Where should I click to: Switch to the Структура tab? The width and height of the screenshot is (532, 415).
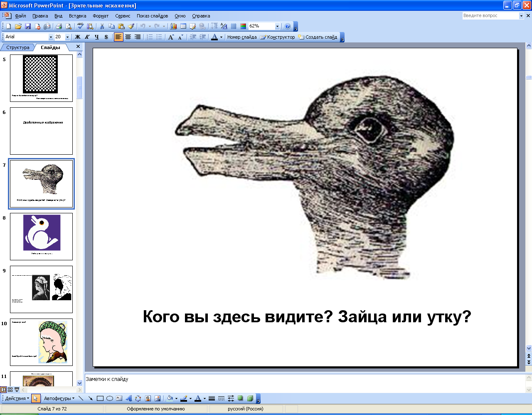click(18, 47)
